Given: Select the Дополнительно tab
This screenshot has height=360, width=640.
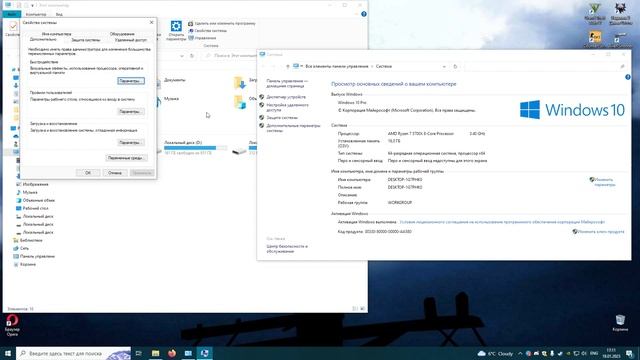Looking at the screenshot, I should pos(43,40).
